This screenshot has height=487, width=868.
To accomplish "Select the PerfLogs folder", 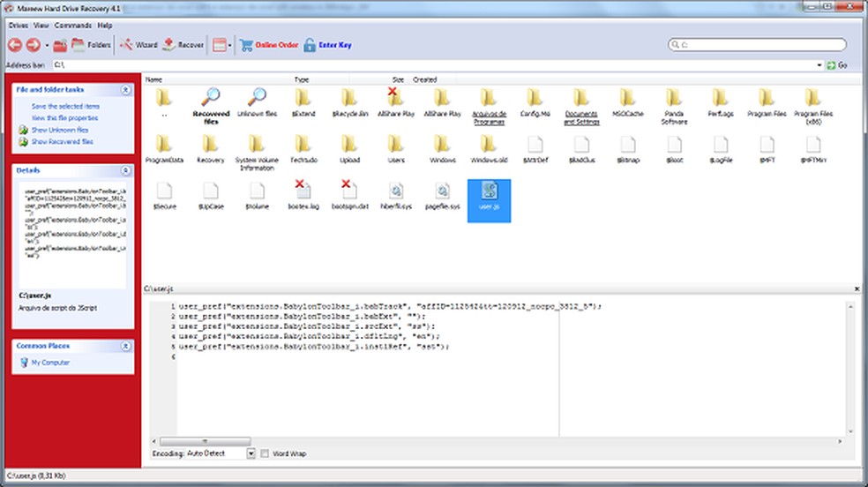I will click(x=720, y=102).
